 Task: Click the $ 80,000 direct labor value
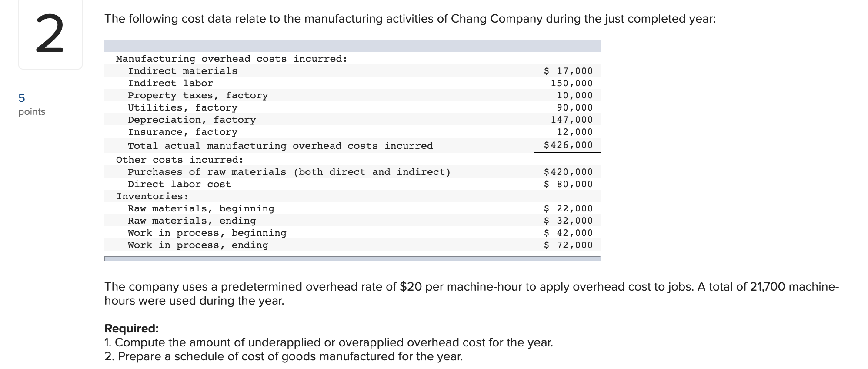pyautogui.click(x=568, y=184)
